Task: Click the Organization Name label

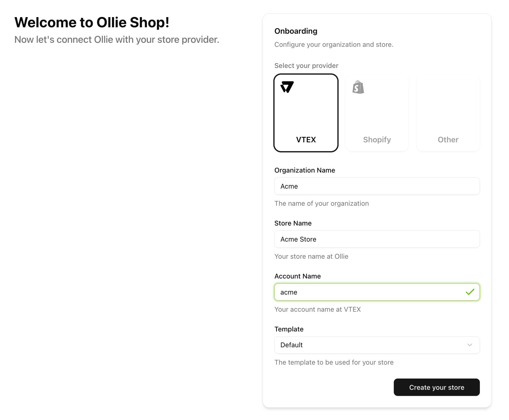Action: point(305,170)
